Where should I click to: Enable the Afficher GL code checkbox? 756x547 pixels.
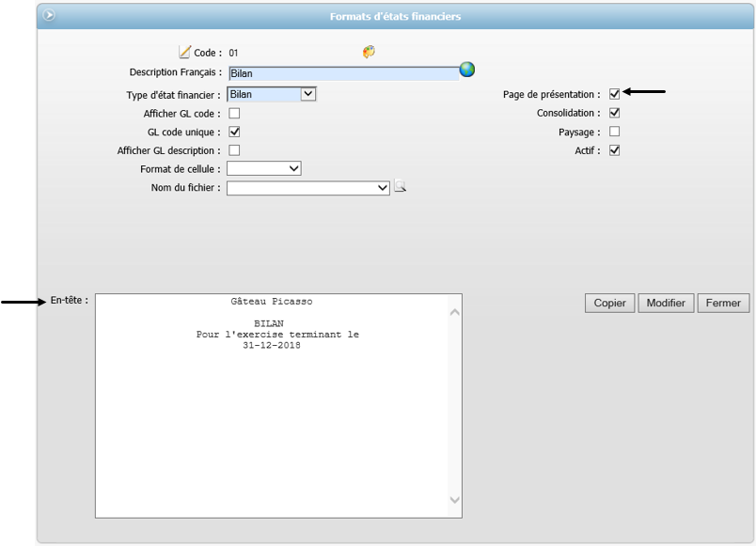click(x=234, y=114)
